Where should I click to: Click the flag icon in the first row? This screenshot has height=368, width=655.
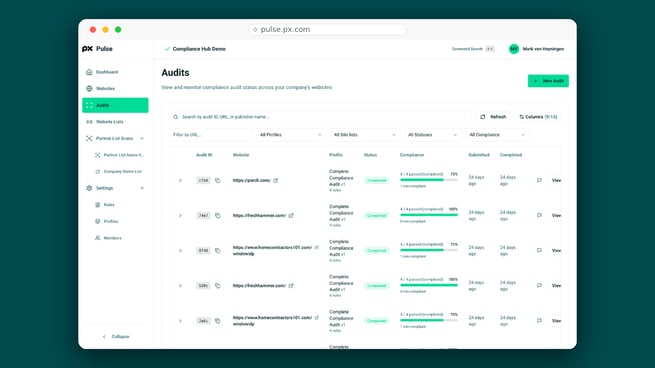coord(539,180)
